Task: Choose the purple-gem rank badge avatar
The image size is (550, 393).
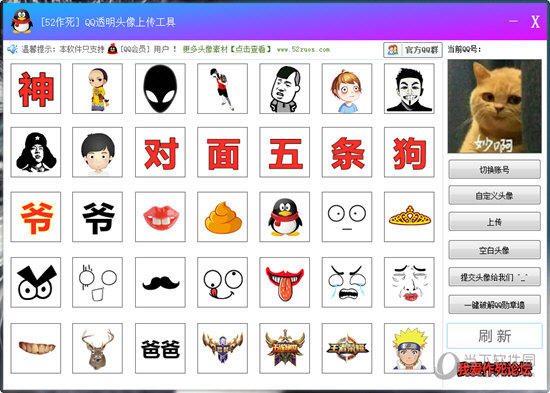Action: [x=222, y=348]
